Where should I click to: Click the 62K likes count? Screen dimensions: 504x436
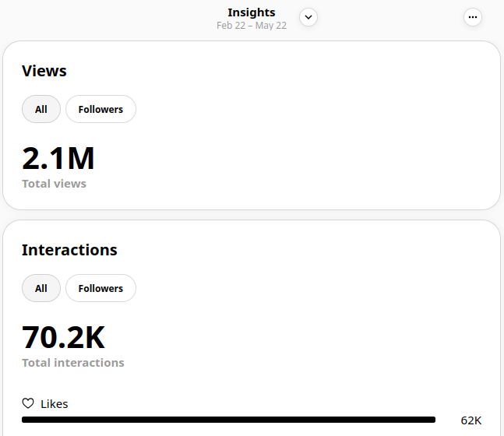(471, 420)
